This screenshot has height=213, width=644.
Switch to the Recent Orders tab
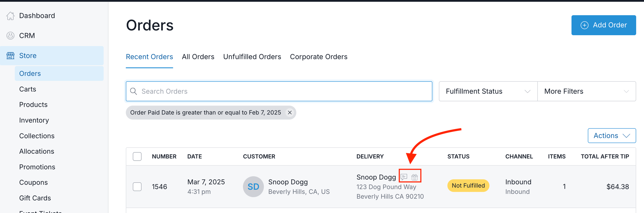click(x=149, y=57)
